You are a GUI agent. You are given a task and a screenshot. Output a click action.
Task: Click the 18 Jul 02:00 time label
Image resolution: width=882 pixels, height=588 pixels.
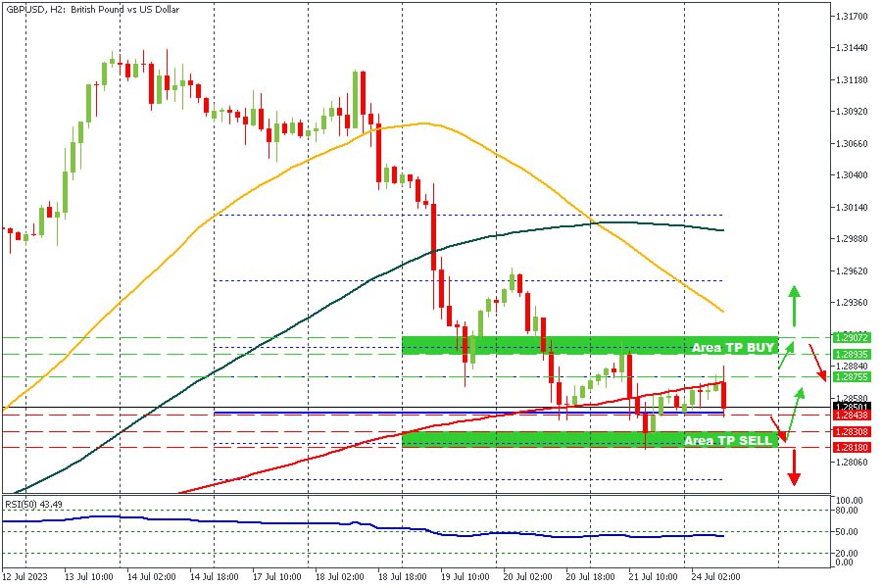pyautogui.click(x=339, y=577)
